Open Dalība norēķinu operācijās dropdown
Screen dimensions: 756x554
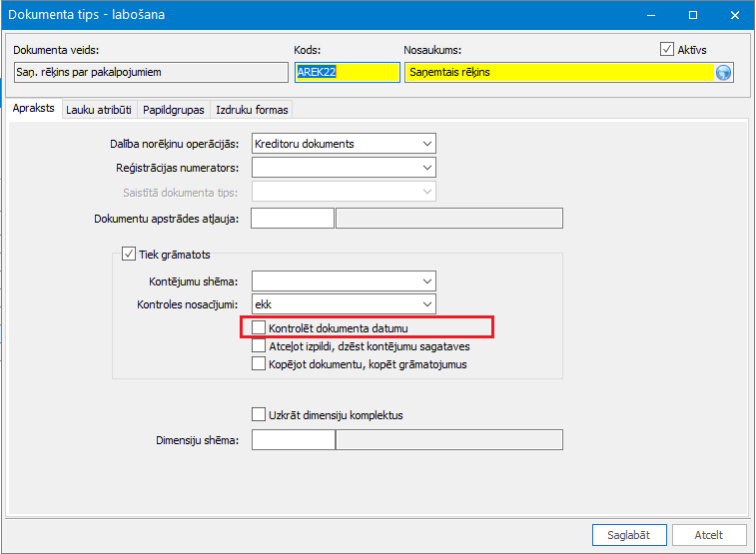tap(427, 144)
